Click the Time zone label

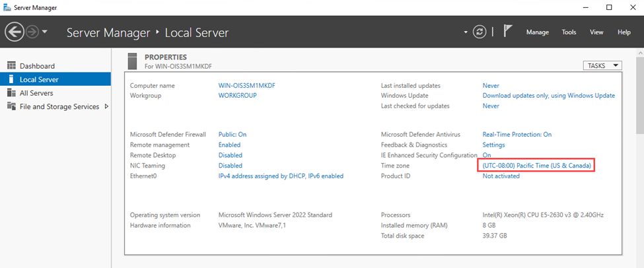(x=395, y=166)
